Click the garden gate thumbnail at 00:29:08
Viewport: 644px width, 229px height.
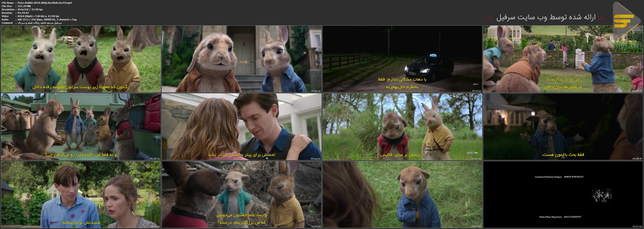pyautogui.click(x=563, y=59)
